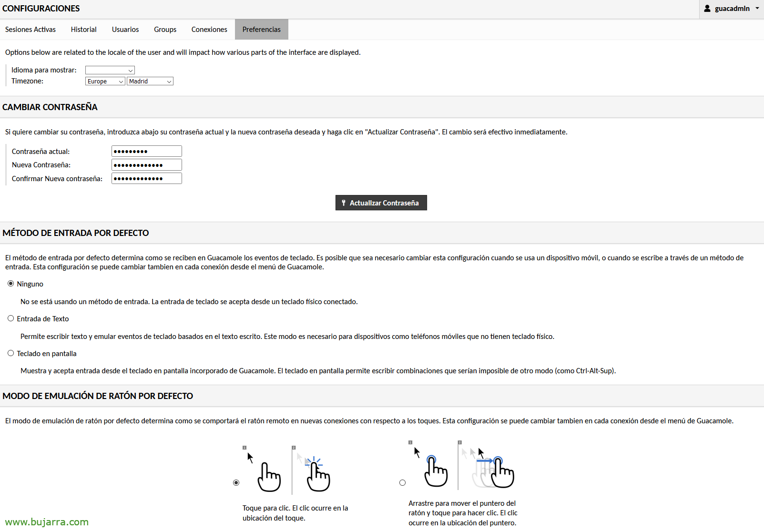Screen dimensions: 764x532
Task: Click the CAMBIAR CONTRASEÑA heading
Action: pos(50,107)
